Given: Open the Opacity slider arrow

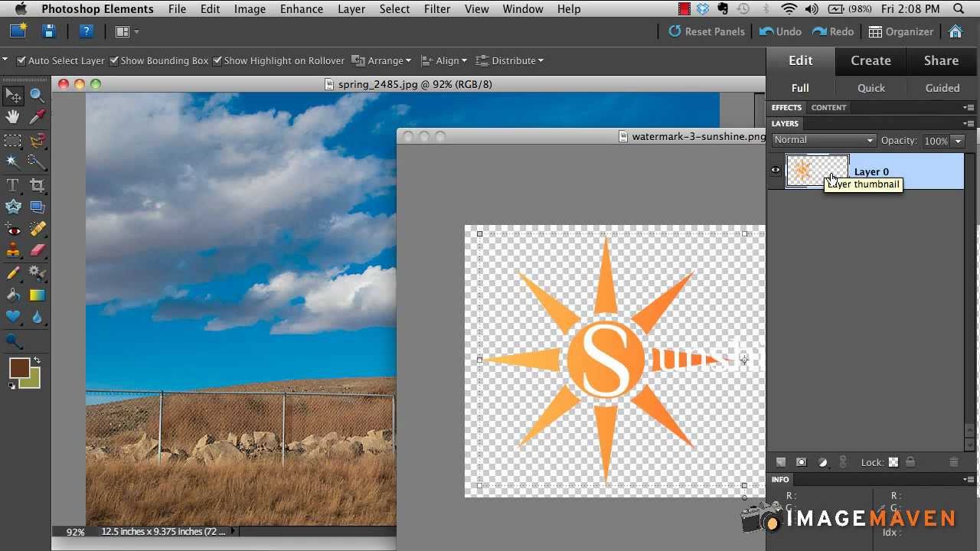Looking at the screenshot, I should pos(958,141).
